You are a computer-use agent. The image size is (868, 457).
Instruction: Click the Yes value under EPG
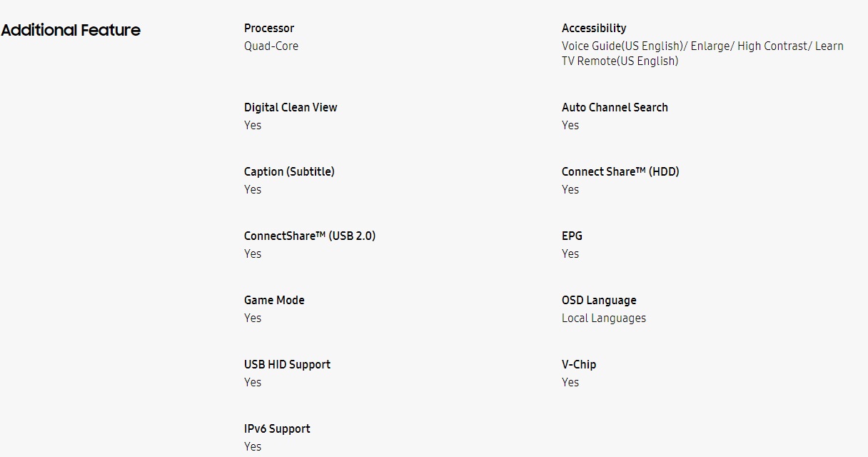pyautogui.click(x=570, y=253)
